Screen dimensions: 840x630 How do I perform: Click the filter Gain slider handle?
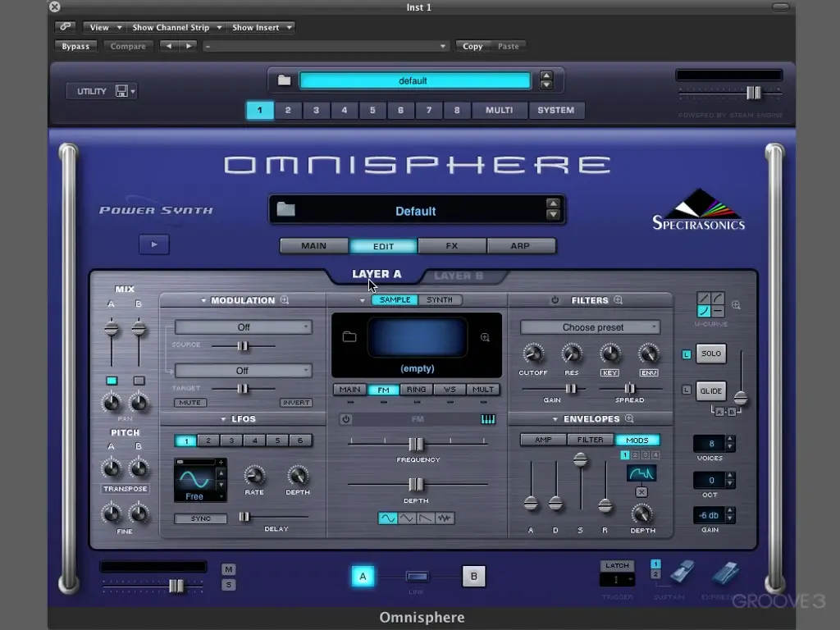point(571,388)
